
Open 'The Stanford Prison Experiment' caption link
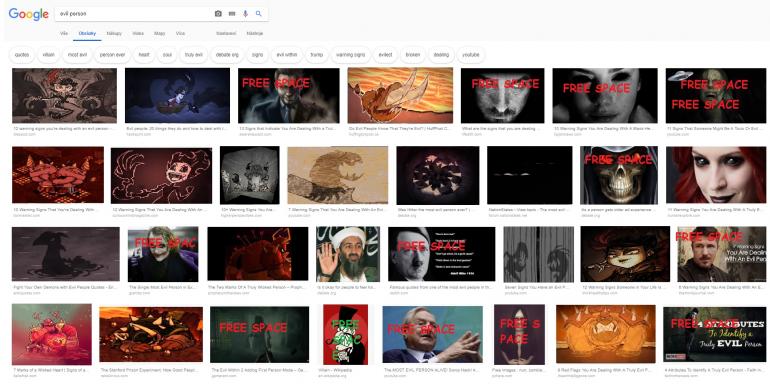150,370
